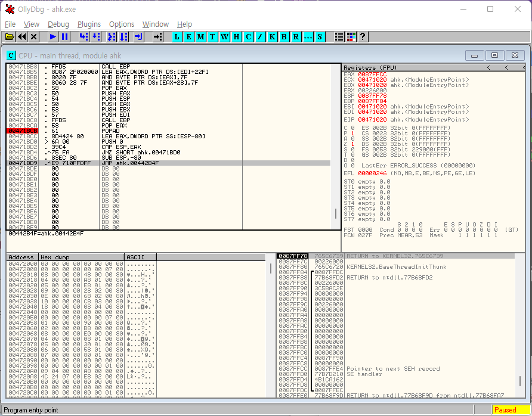Toggle the C flag value in registers

click(x=352, y=128)
